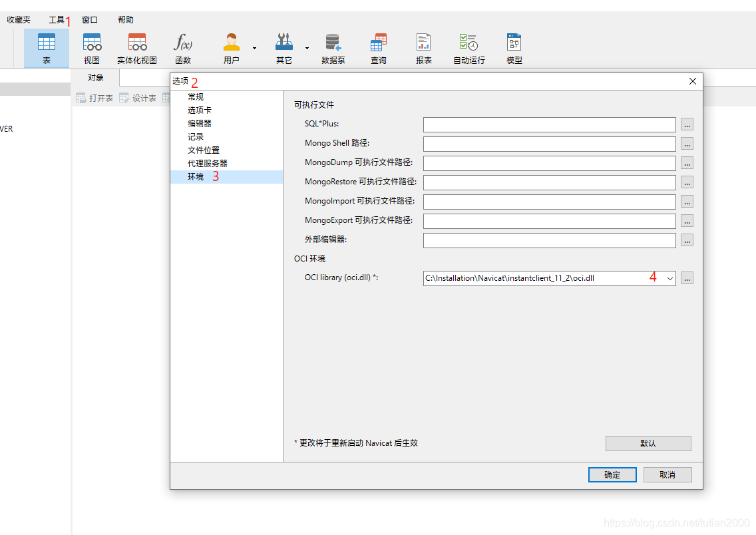Viewport: 756px width, 535px height.
Task: Open the 窗口 (Window) menu
Action: 90,20
